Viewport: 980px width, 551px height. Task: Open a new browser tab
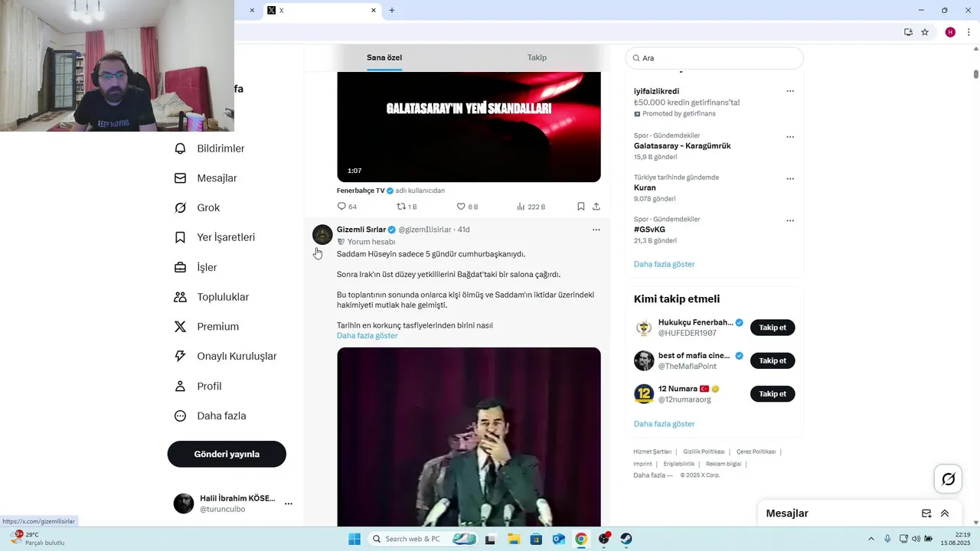click(392, 11)
